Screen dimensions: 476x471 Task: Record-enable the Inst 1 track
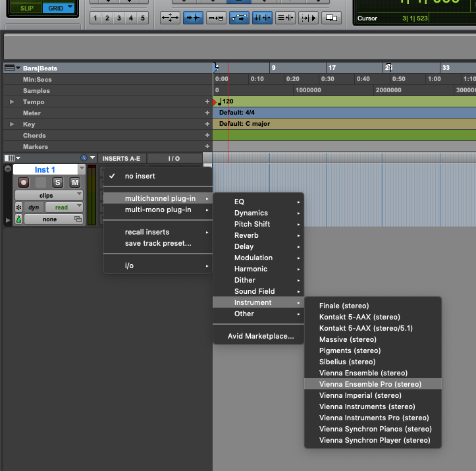[x=24, y=182]
